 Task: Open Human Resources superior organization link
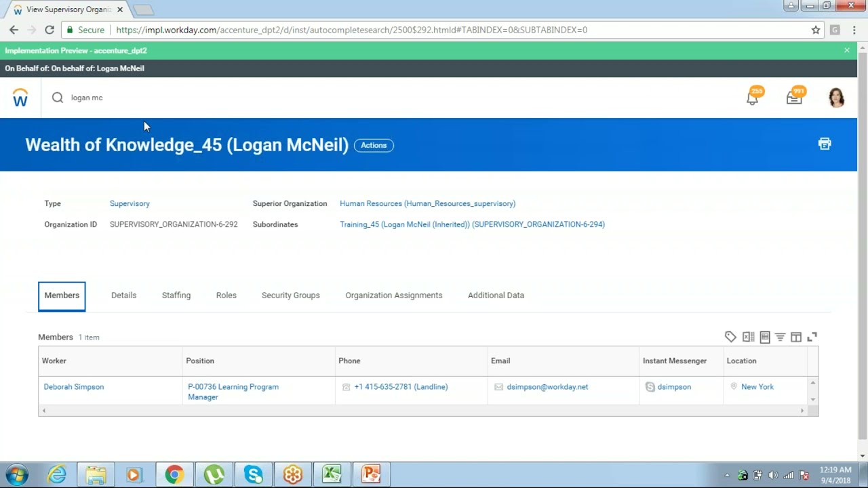point(427,203)
